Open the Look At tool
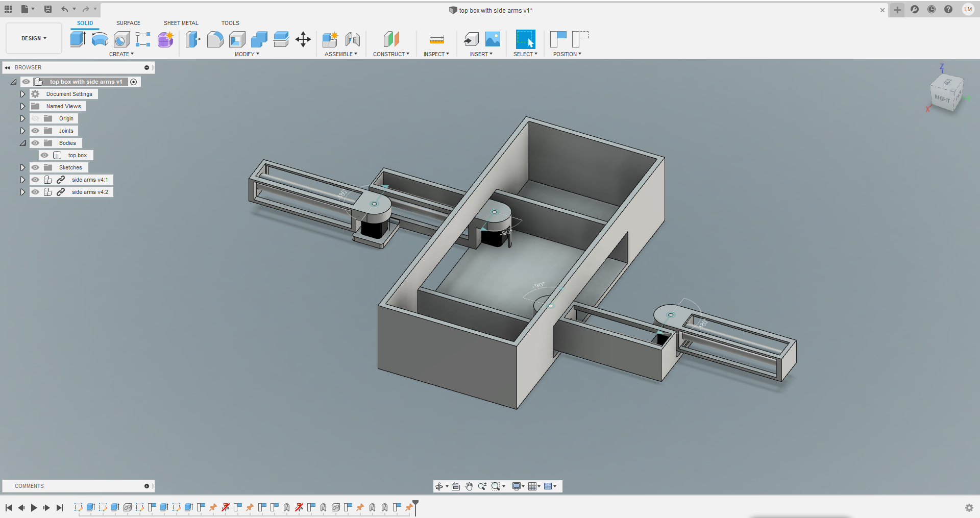 (456, 486)
